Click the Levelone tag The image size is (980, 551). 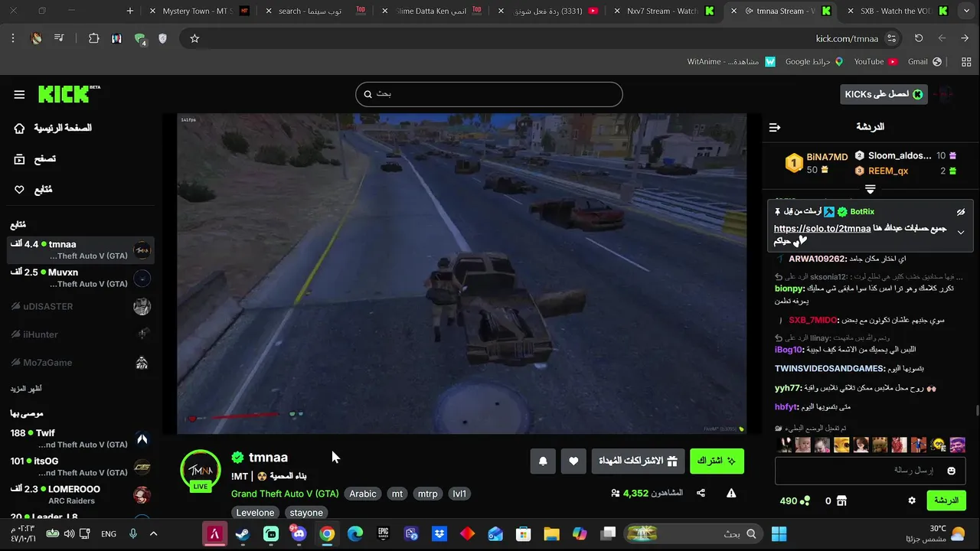255,513
